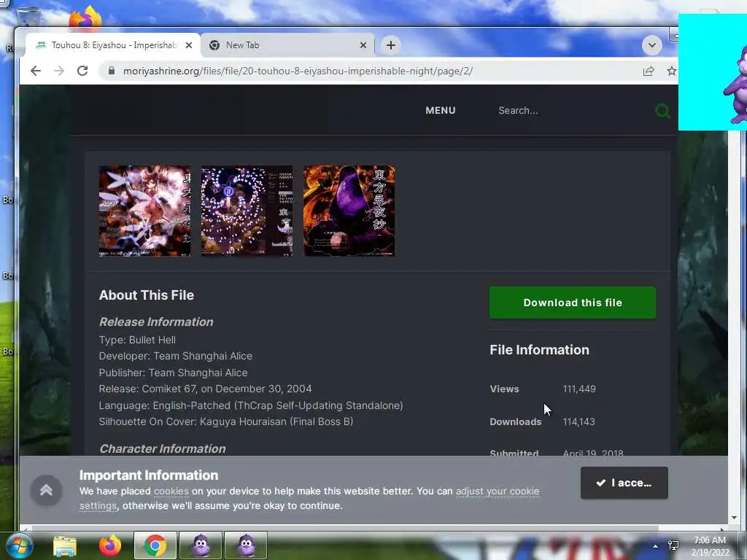747x560 pixels.
Task: Click the Language: English-Patched line
Action: (x=251, y=405)
